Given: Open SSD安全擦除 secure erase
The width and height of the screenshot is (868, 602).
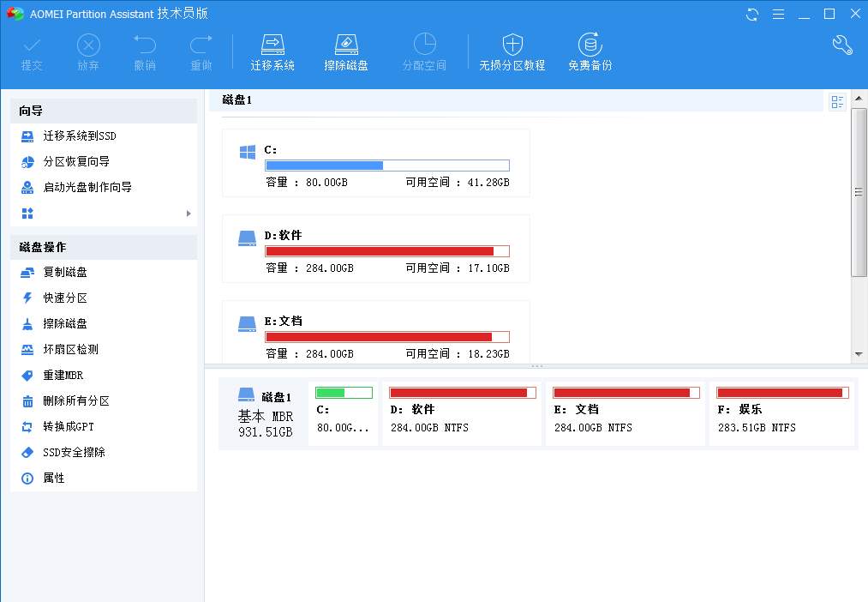Looking at the screenshot, I should (x=72, y=452).
